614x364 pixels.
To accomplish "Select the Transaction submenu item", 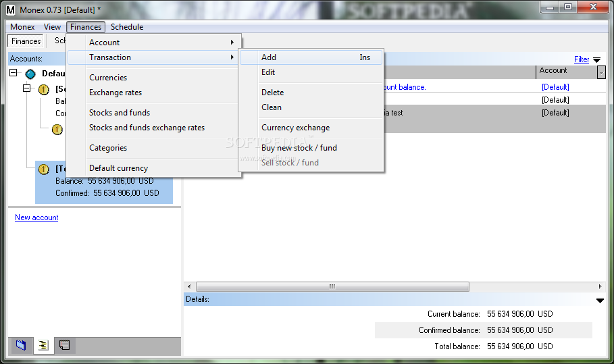I will [153, 57].
